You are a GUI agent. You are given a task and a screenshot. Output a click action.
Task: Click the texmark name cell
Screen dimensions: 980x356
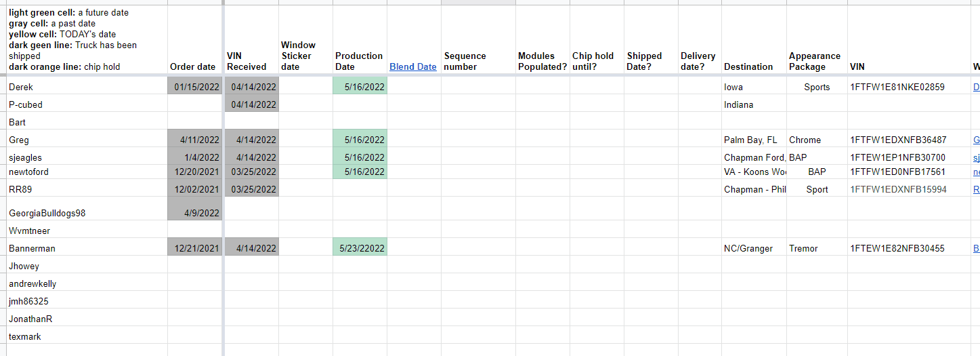[24, 336]
